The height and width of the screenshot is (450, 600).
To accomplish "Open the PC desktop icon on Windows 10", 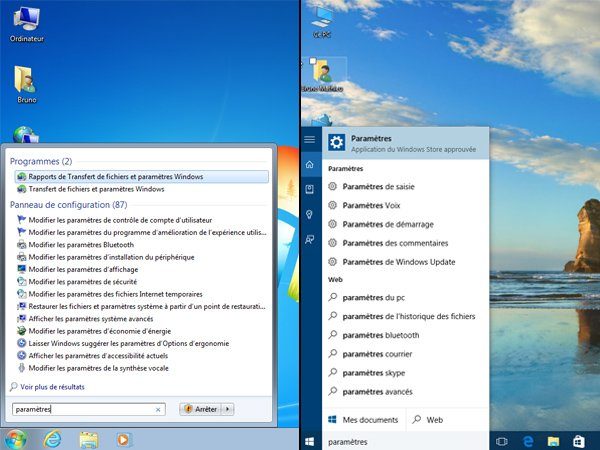I will point(322,21).
